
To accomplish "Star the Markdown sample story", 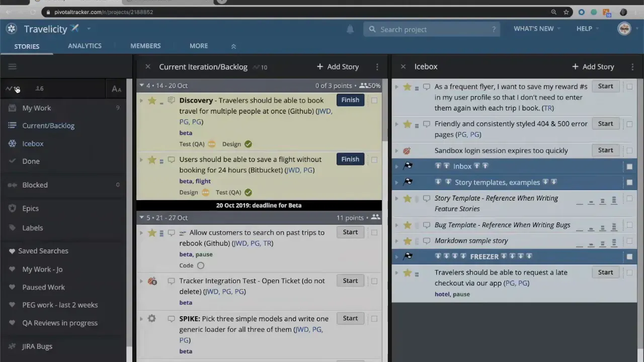I will pyautogui.click(x=407, y=240).
